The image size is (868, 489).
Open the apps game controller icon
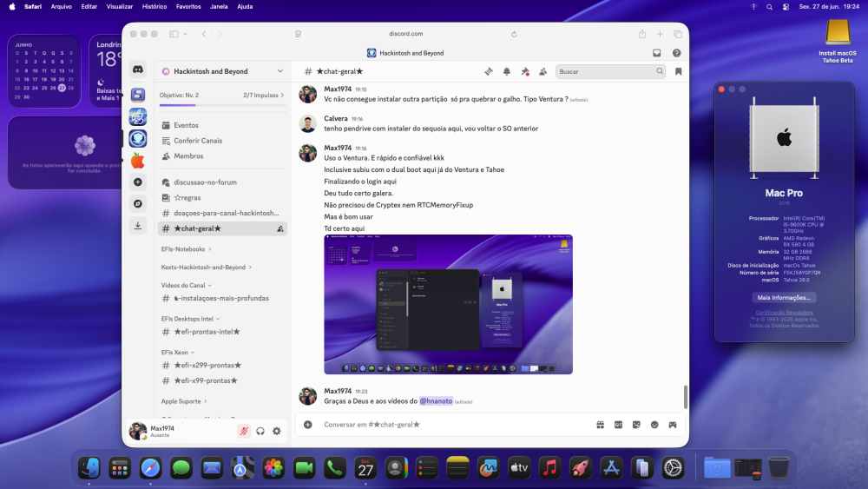pyautogui.click(x=673, y=425)
